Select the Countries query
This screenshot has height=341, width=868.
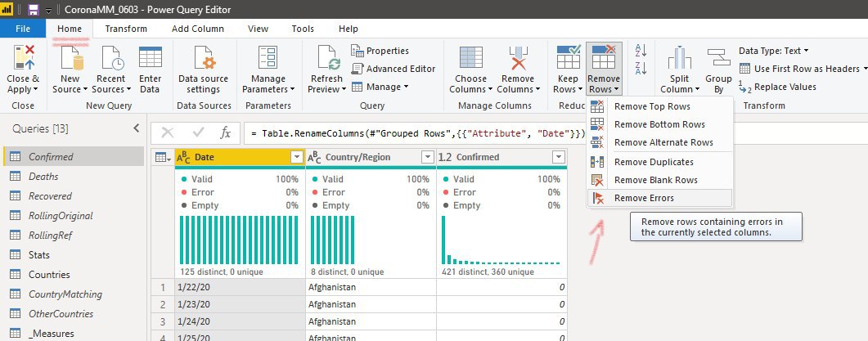74,275
